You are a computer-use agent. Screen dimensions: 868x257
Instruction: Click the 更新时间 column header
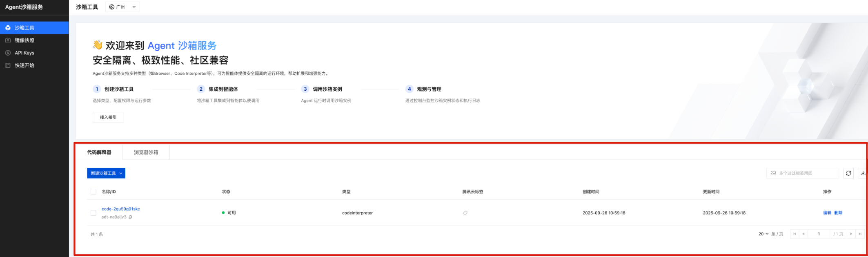click(711, 192)
